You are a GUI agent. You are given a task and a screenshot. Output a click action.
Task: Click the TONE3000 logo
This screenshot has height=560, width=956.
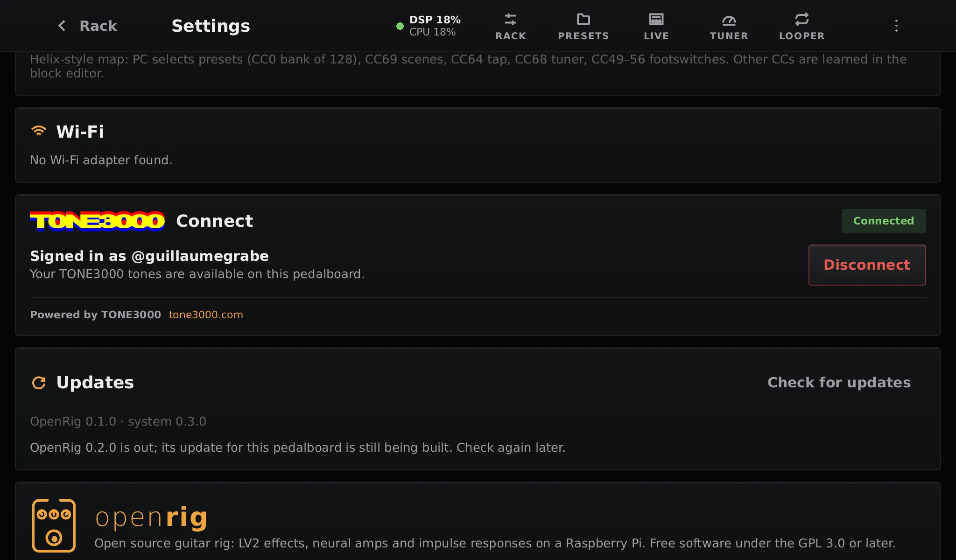click(x=97, y=221)
